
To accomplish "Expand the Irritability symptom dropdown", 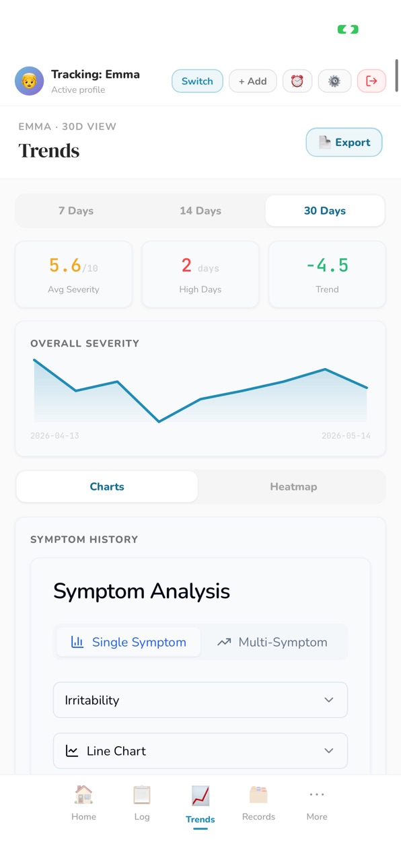I will tap(200, 700).
